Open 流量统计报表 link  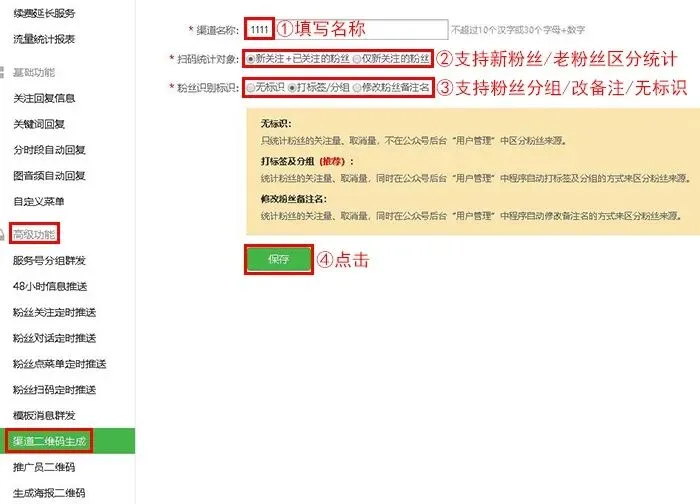[44, 39]
